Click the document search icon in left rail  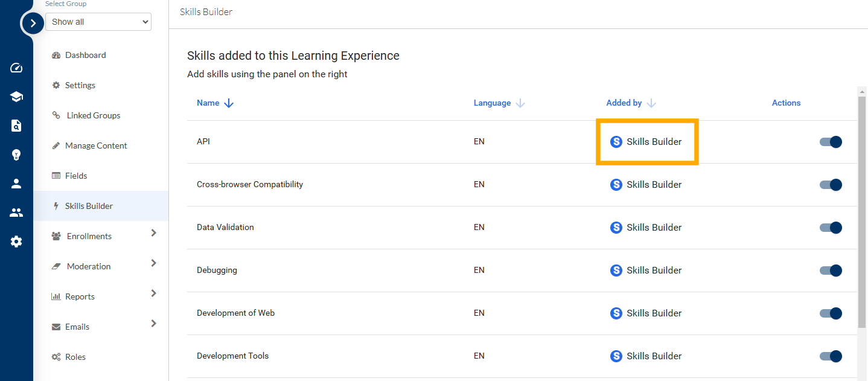tap(16, 126)
